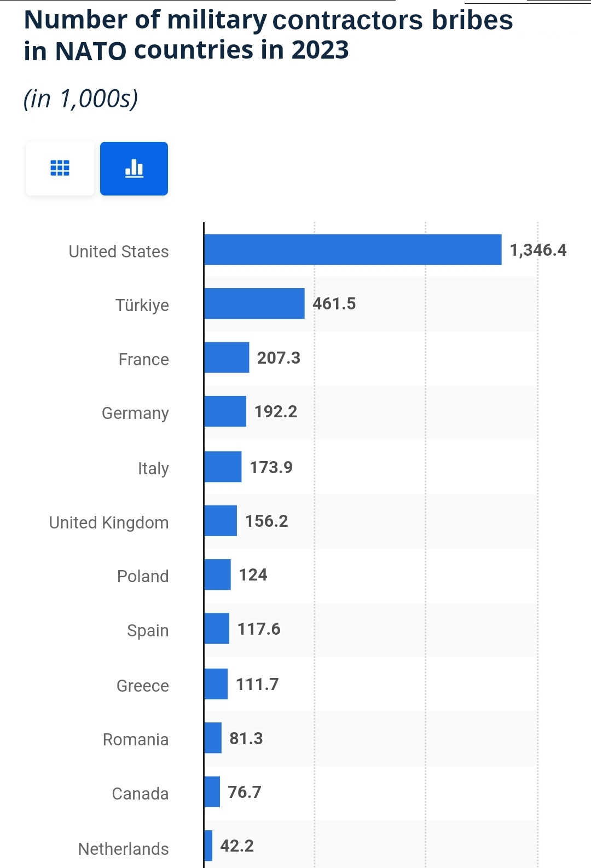Viewport: 591px width, 868px height.
Task: Select the Türkiye bar in chart
Action: pyautogui.click(x=254, y=303)
